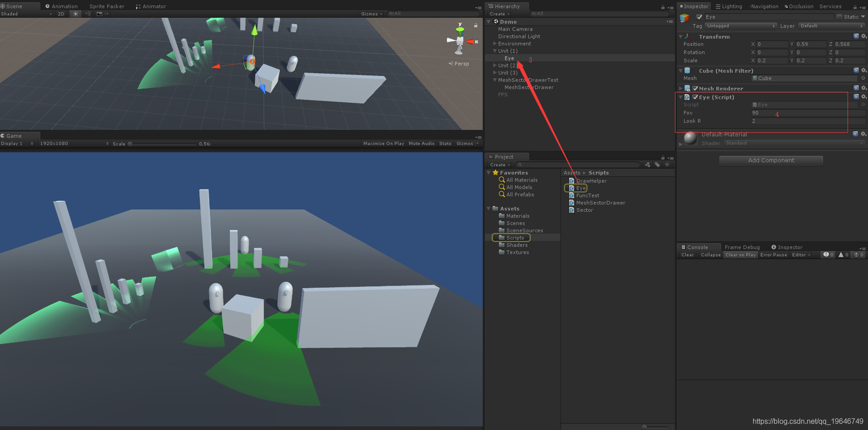
Task: Toggle scene lighting sun icon
Action: coord(75,14)
